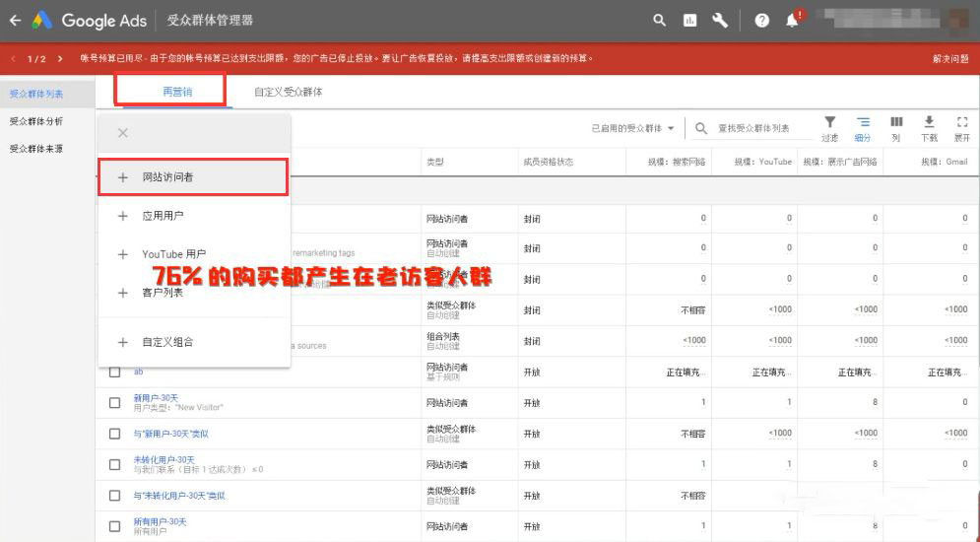Click the back arrow in the header
980x542 pixels.
(15, 20)
